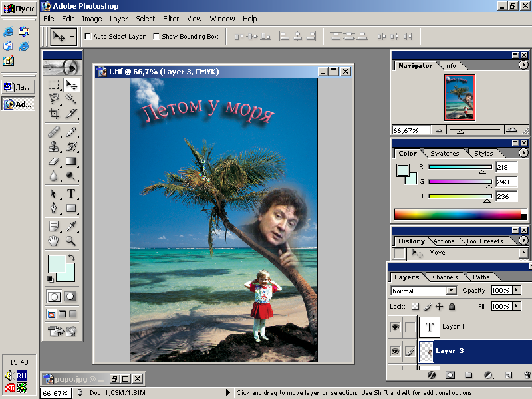Click zoom out button in Navigator
This screenshot has height=399, width=532.
(x=440, y=130)
